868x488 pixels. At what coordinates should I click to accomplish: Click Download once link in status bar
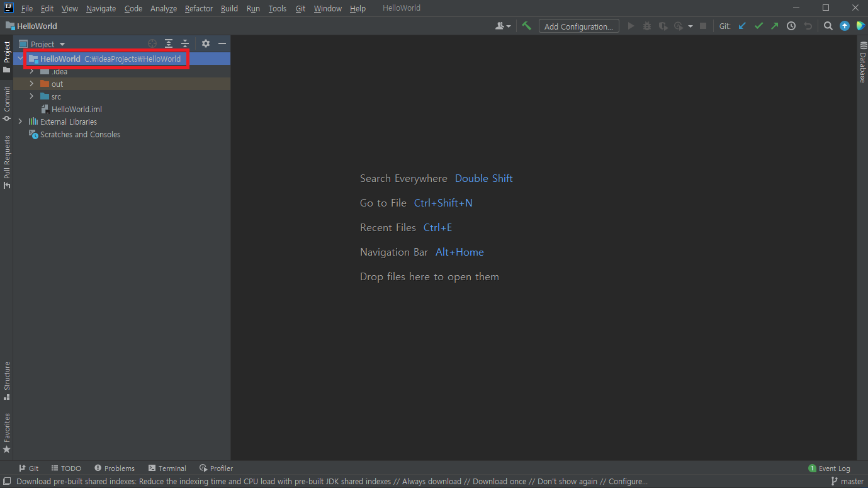click(500, 481)
